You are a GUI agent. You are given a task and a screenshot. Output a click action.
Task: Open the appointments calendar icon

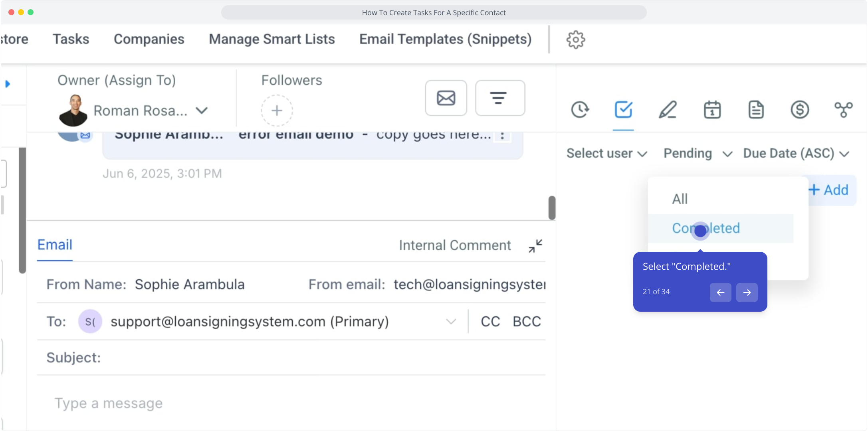tap(712, 110)
